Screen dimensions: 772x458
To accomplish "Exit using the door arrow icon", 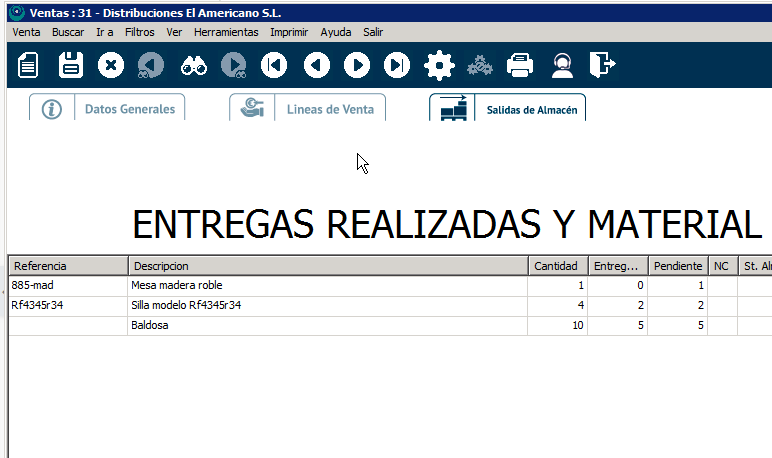I will pyautogui.click(x=602, y=66).
